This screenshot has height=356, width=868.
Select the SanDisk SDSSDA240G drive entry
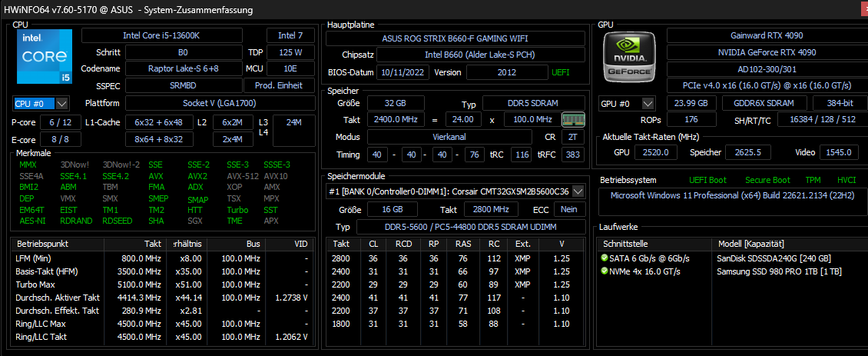tap(774, 258)
